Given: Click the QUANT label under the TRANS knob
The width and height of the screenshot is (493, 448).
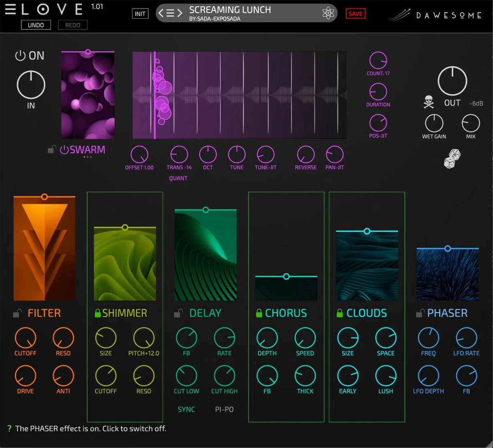Looking at the screenshot, I should pos(179,178).
